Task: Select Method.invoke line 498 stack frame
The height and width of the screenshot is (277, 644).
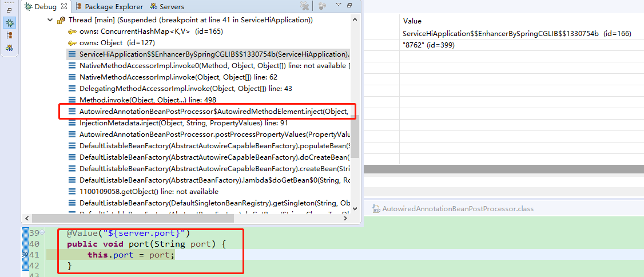Action: point(148,100)
